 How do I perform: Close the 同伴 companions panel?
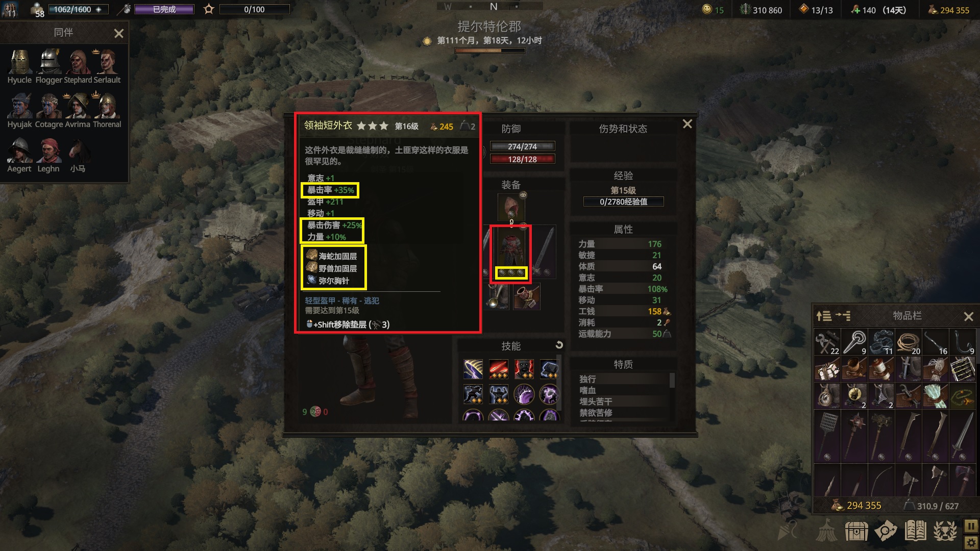tap(119, 34)
